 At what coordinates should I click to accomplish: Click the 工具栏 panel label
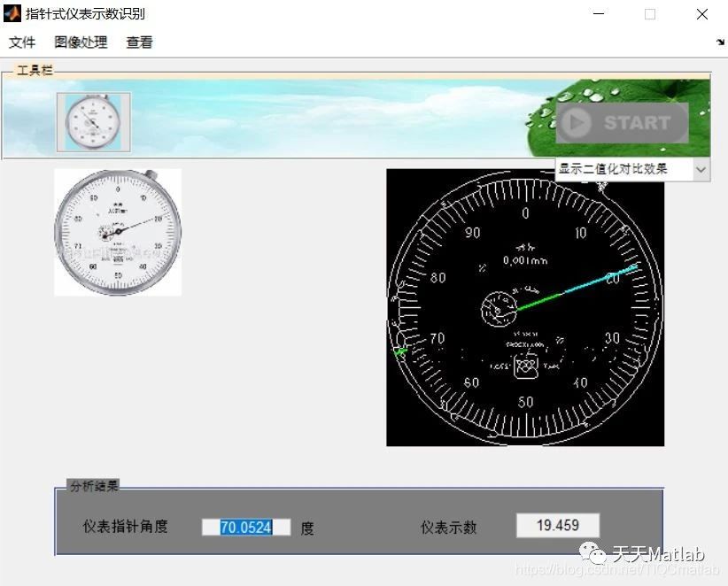[x=34, y=71]
